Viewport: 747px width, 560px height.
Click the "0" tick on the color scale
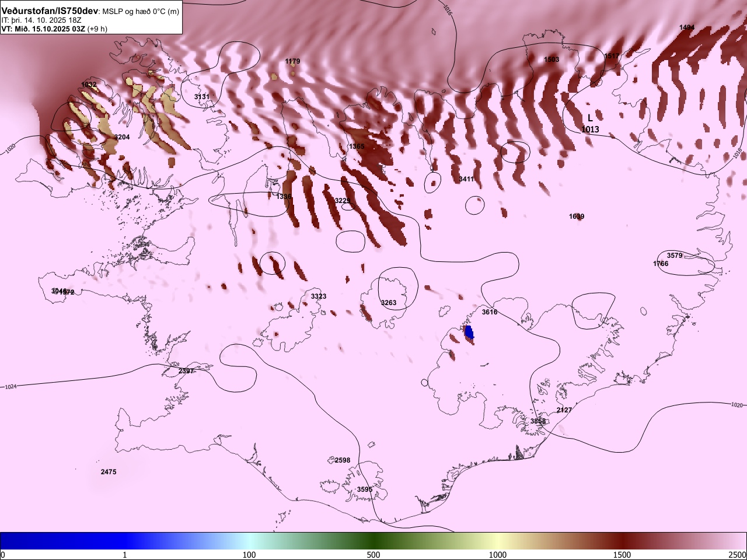point(3,555)
